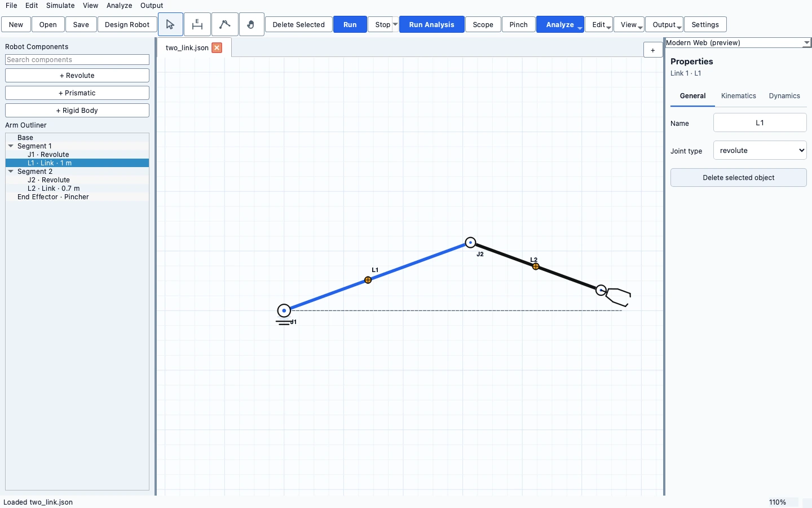Screen dimensions: 812x508
Task: Click the L2 center-of-mass marker
Action: [x=536, y=266]
